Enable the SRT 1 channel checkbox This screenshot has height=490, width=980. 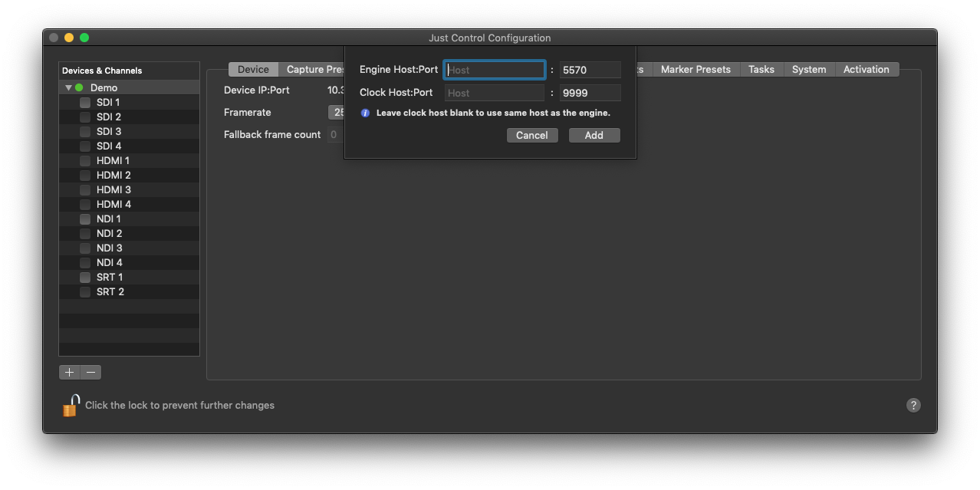point(85,277)
